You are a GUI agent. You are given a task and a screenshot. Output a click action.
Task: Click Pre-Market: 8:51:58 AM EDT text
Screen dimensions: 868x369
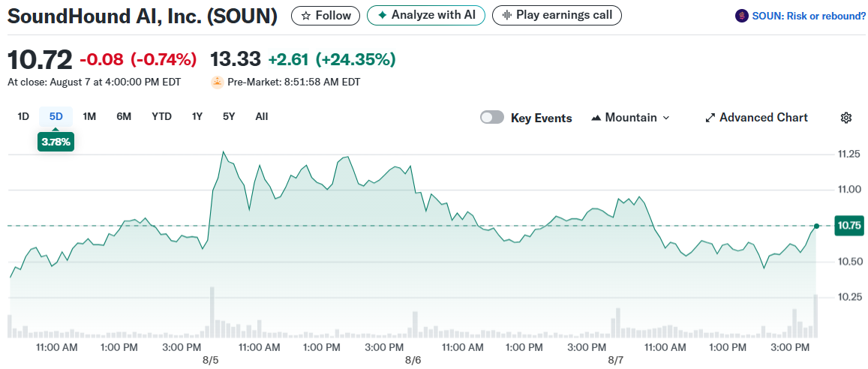point(294,82)
